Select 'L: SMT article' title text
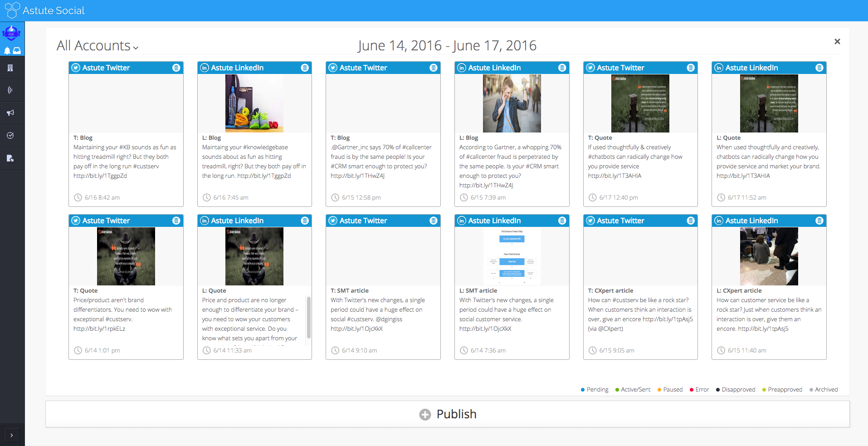This screenshot has width=868, height=446. (478, 290)
